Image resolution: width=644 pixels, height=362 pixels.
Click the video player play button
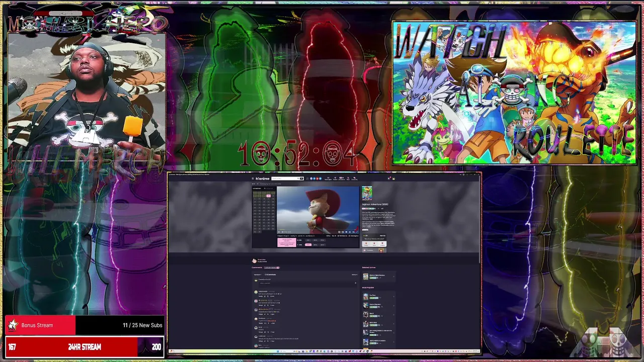point(279,232)
